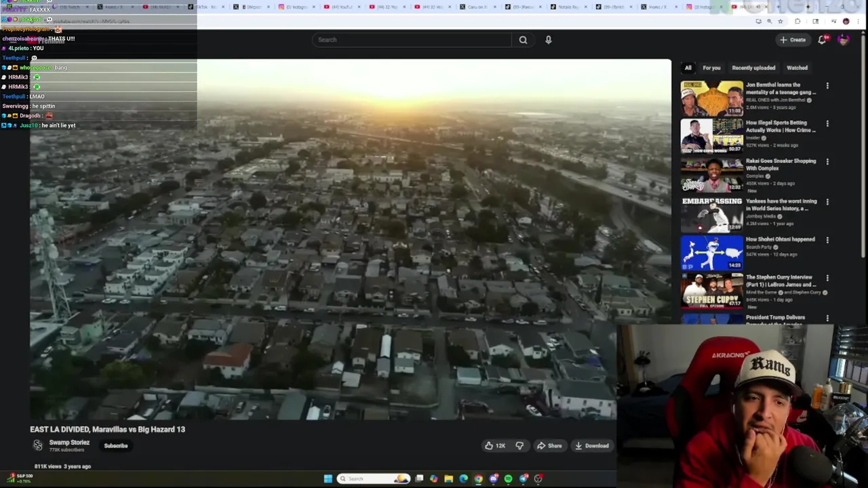The image size is (868, 488).
Task: Open 'The Stephen Curry Interview' title
Action: (x=781, y=281)
